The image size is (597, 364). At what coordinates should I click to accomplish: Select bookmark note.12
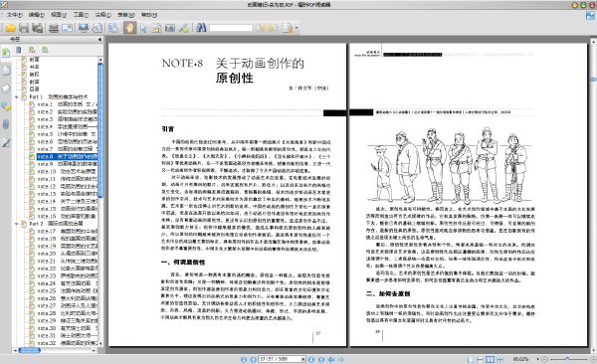point(67,187)
